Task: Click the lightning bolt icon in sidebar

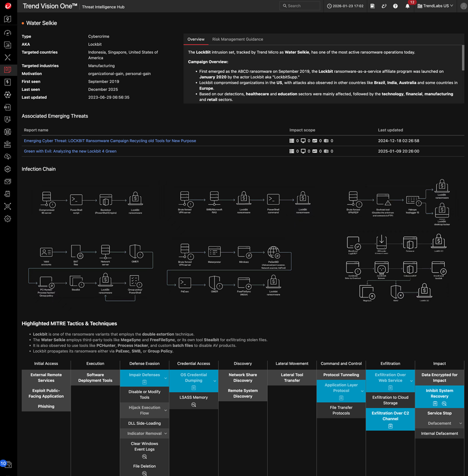Action: coord(7,82)
